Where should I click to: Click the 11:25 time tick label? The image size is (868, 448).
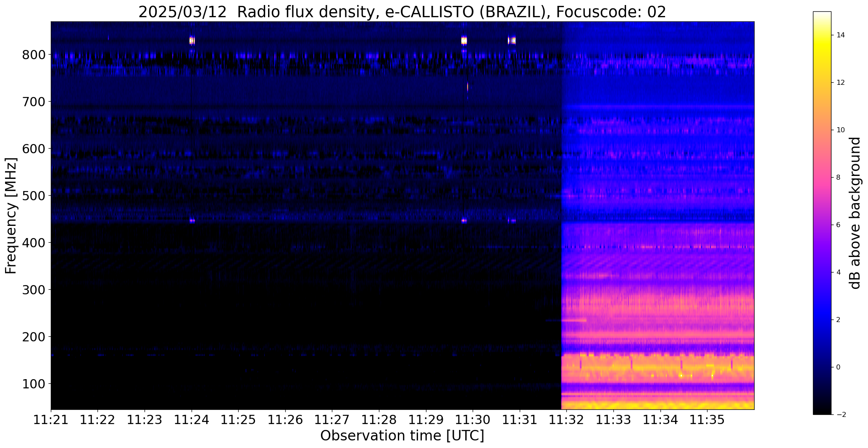[239, 419]
